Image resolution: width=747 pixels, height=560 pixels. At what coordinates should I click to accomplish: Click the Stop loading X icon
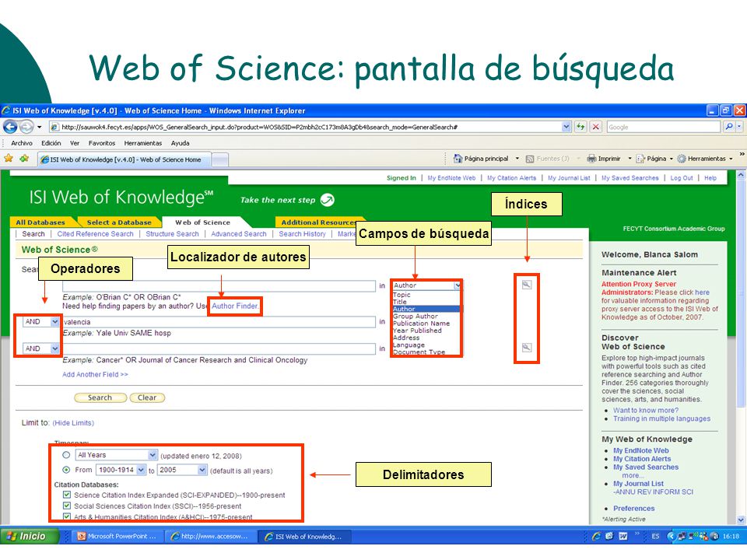(x=595, y=127)
